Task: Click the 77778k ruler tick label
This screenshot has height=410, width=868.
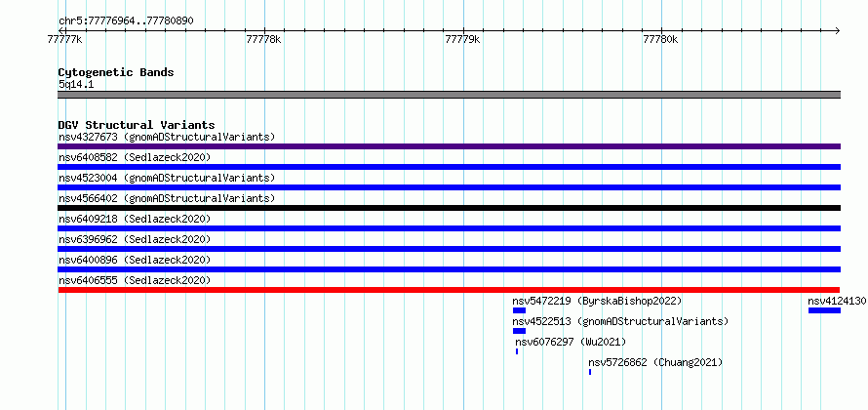Action: (264, 39)
